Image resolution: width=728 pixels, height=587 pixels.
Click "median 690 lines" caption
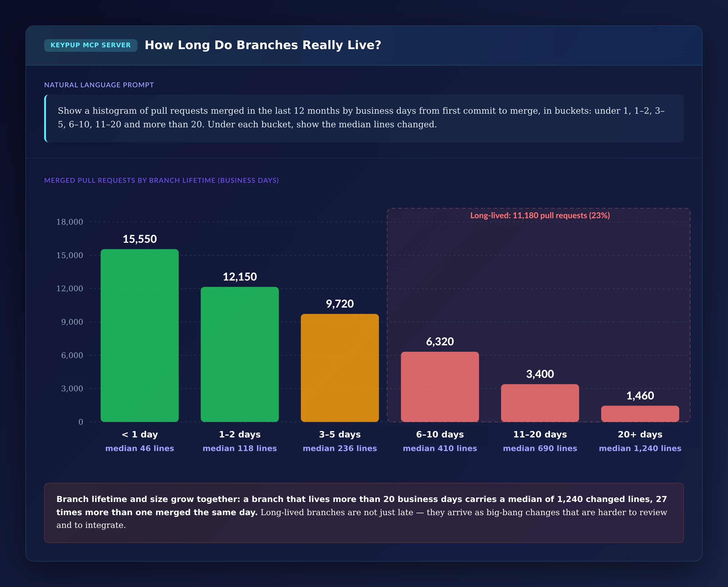540,448
